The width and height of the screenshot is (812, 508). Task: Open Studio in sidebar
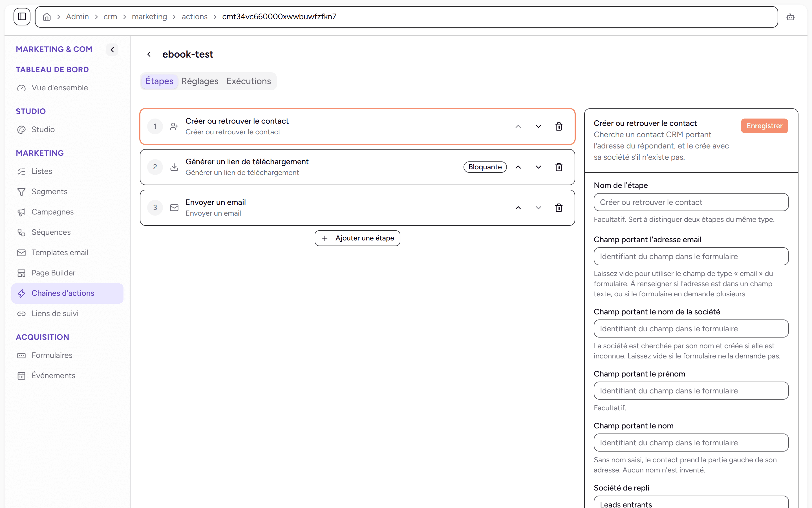click(67, 129)
